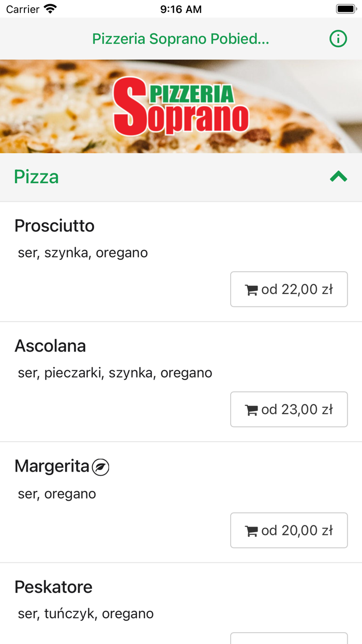
Task: Click the cart icon on Prosciutto's price button
Action: click(x=252, y=289)
